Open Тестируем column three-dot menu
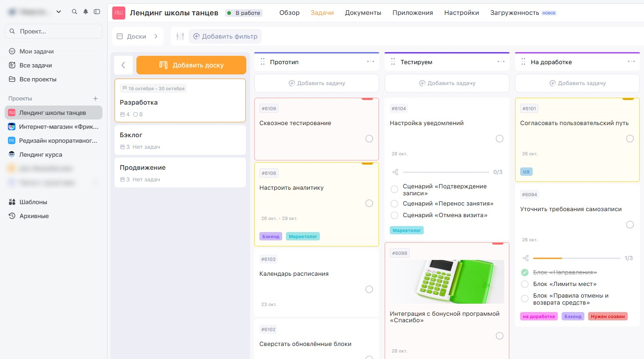This screenshot has width=644, height=359. point(501,62)
